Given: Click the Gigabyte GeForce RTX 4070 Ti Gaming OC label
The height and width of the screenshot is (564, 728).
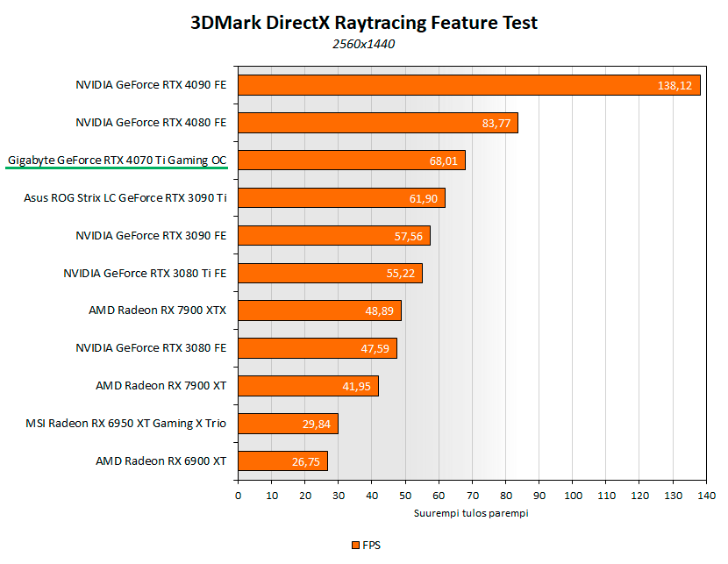Looking at the screenshot, I should click(x=117, y=161).
